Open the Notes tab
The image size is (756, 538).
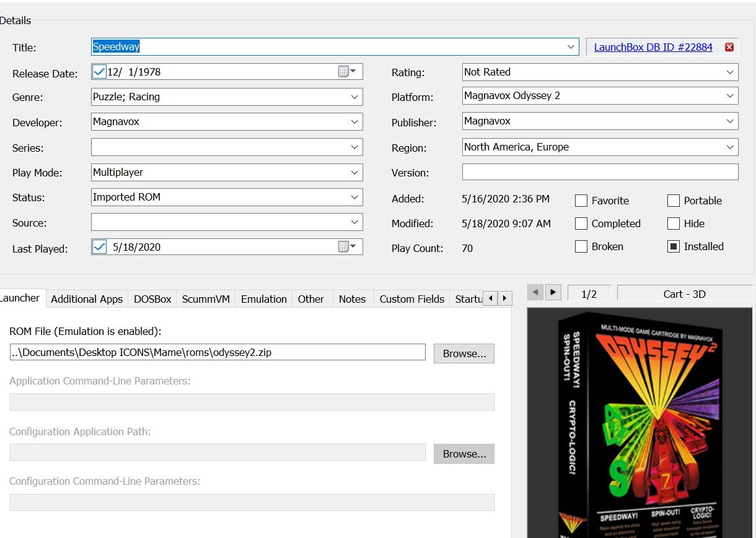[352, 299]
